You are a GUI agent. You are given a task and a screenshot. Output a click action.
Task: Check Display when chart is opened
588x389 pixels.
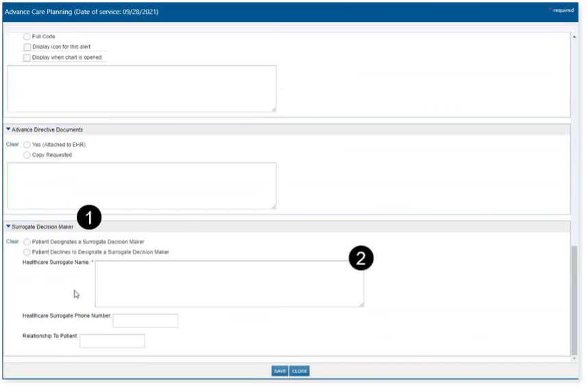click(27, 58)
